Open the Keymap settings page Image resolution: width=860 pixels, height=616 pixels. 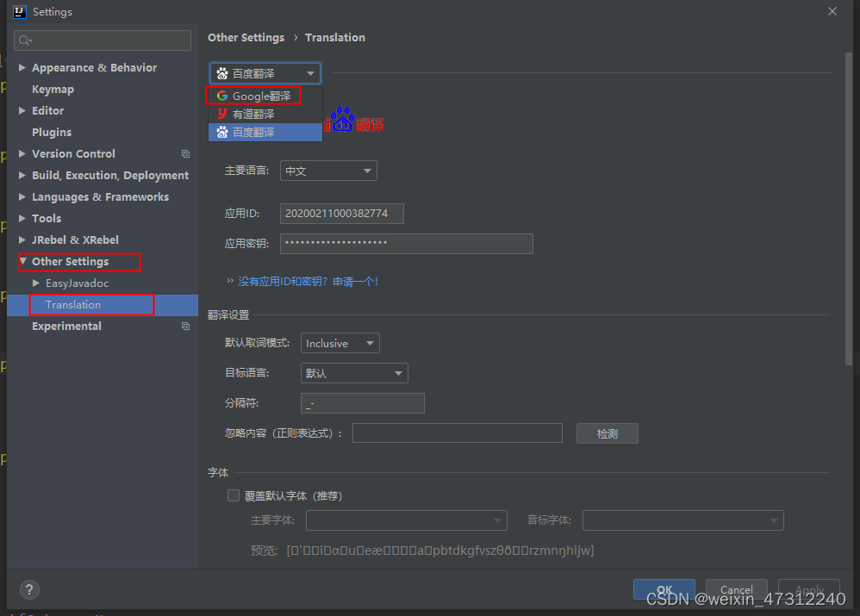pos(53,90)
